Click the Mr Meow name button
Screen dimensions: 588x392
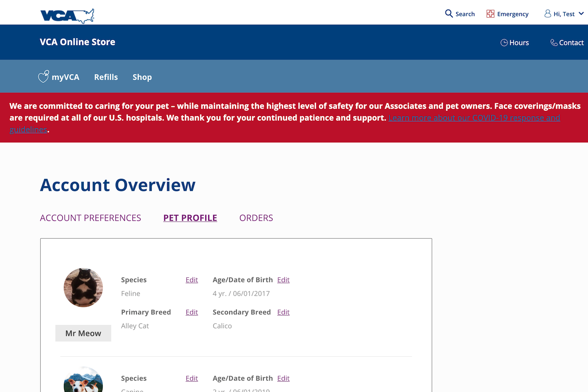click(x=83, y=333)
